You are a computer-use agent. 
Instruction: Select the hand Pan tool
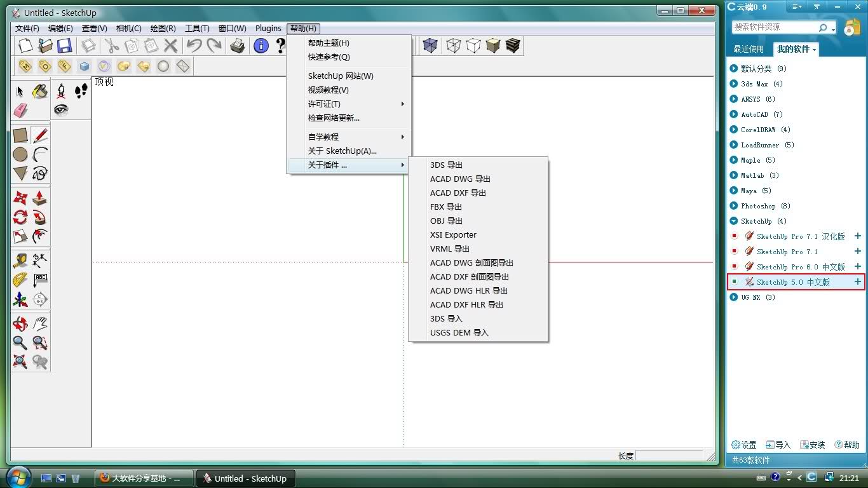click(40, 324)
